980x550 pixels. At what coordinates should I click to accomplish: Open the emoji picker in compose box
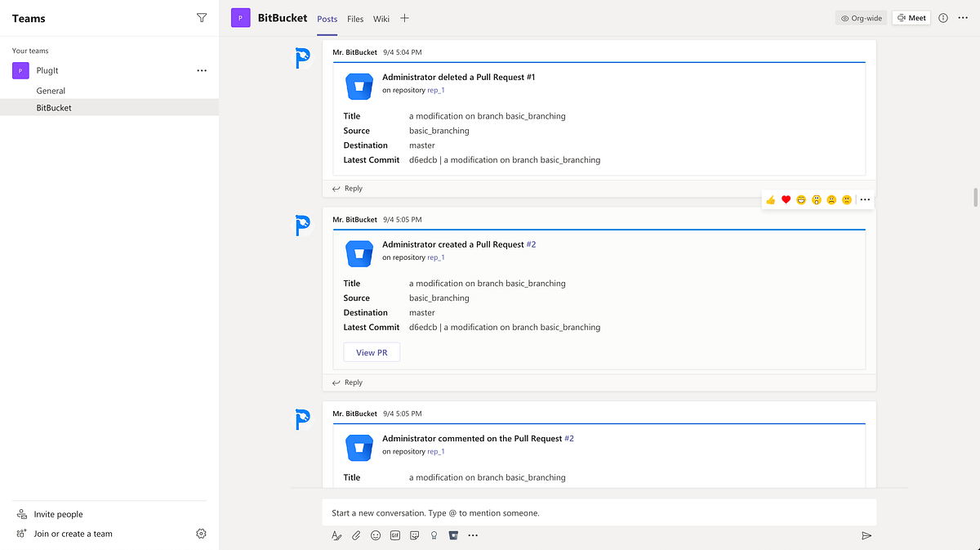[x=376, y=535]
